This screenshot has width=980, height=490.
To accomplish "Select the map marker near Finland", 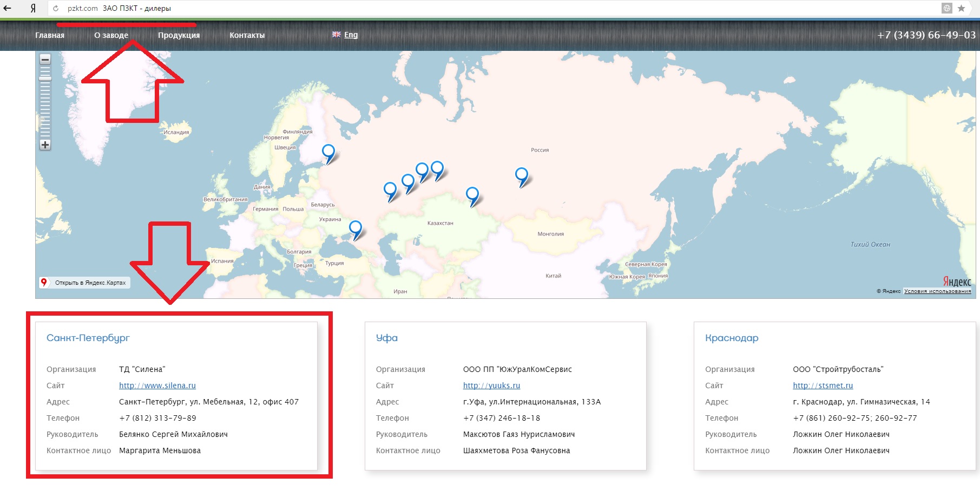I will (328, 152).
